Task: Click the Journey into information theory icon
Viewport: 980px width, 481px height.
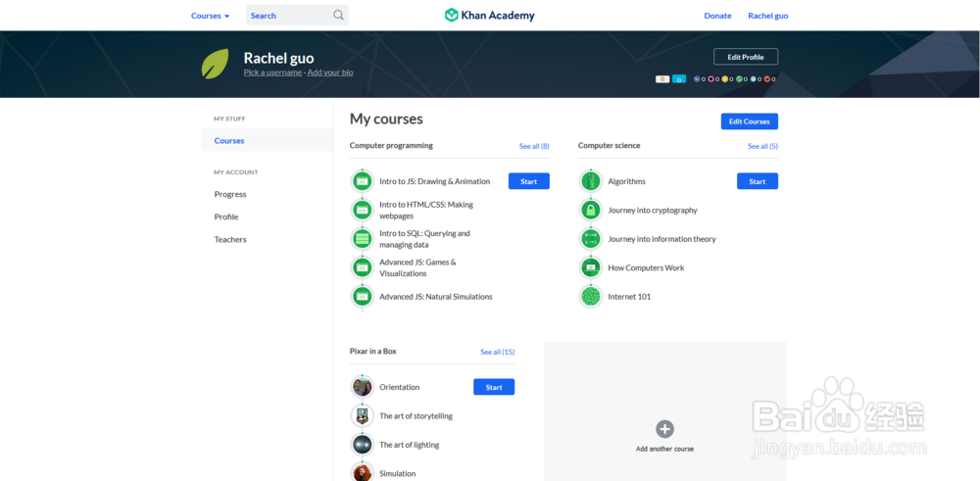Action: pos(591,239)
